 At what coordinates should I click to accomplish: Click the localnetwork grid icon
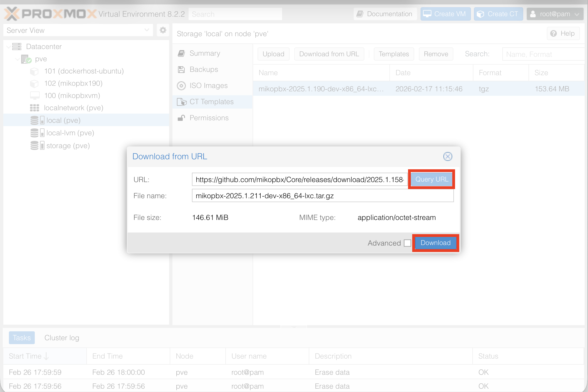34,108
